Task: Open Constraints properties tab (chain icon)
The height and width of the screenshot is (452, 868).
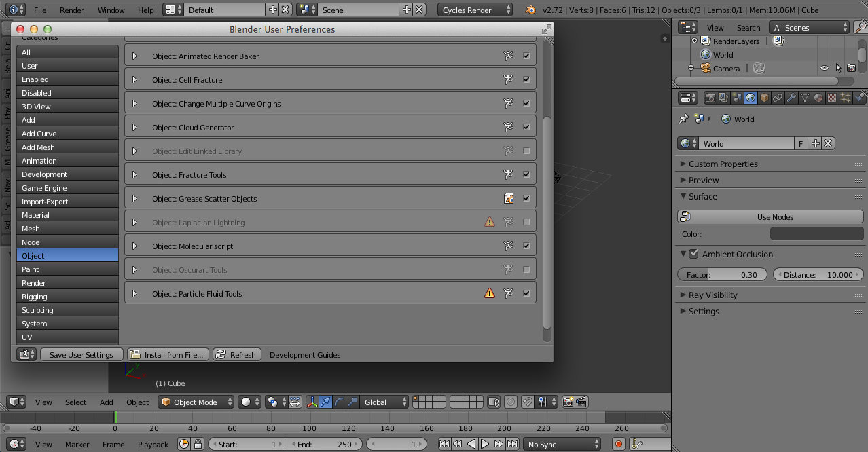Action: 778,98
